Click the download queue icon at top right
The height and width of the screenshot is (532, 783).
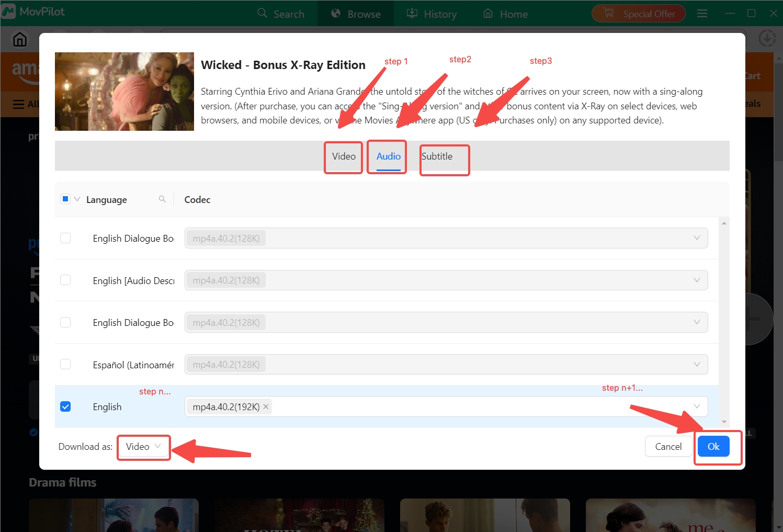767,39
